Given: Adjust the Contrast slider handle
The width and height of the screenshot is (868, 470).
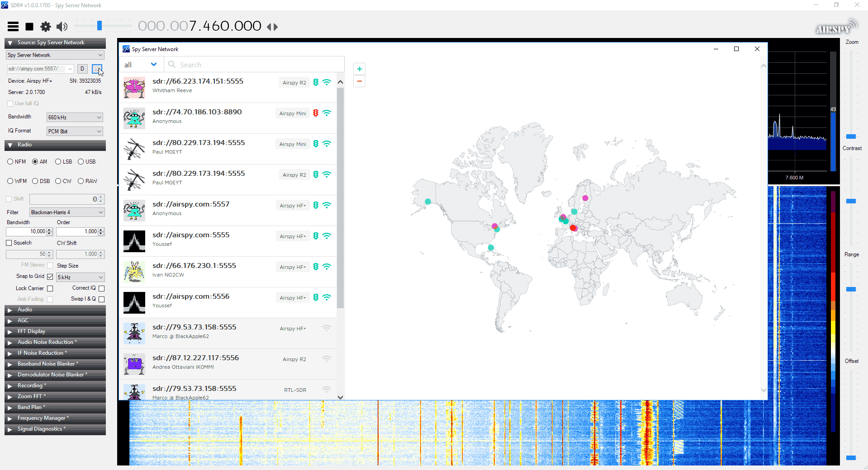Looking at the screenshot, I should 851,201.
